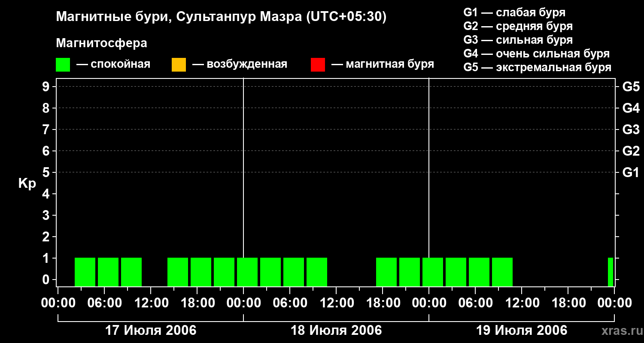Image resolution: width=644 pixels, height=343 pixels.
Task: Click the Kp axis value 5
Action: pyautogui.click(x=47, y=172)
